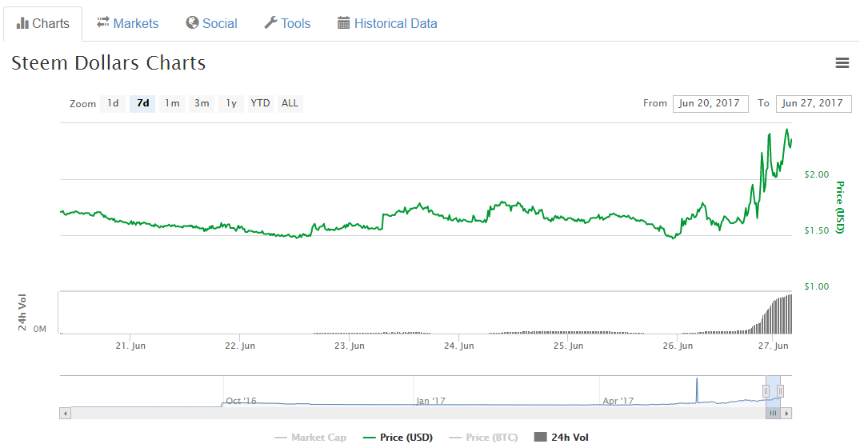Image resolution: width=868 pixels, height=448 pixels.
Task: Click the Oct '16 label in navigator
Action: (242, 401)
